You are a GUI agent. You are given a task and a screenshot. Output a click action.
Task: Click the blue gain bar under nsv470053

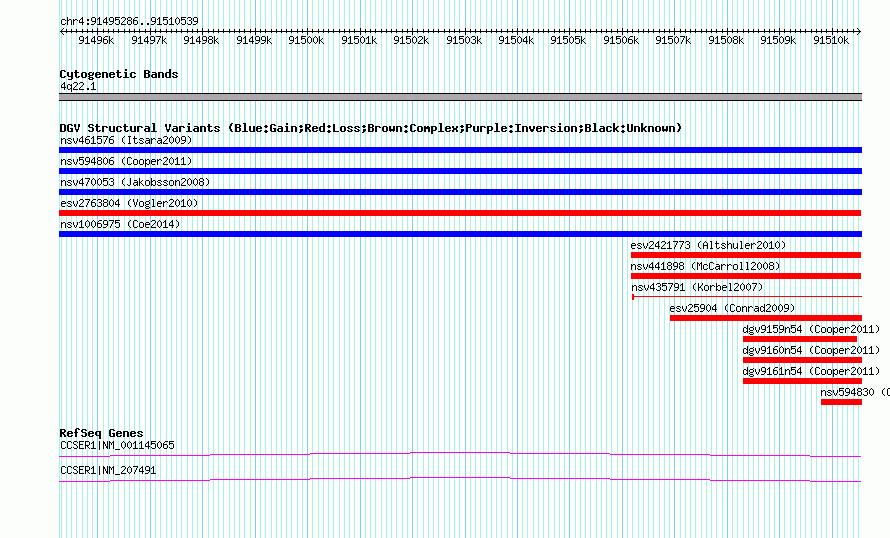click(x=460, y=192)
